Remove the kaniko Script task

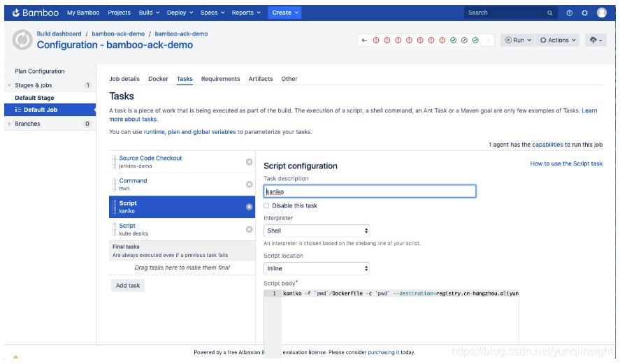click(x=249, y=207)
